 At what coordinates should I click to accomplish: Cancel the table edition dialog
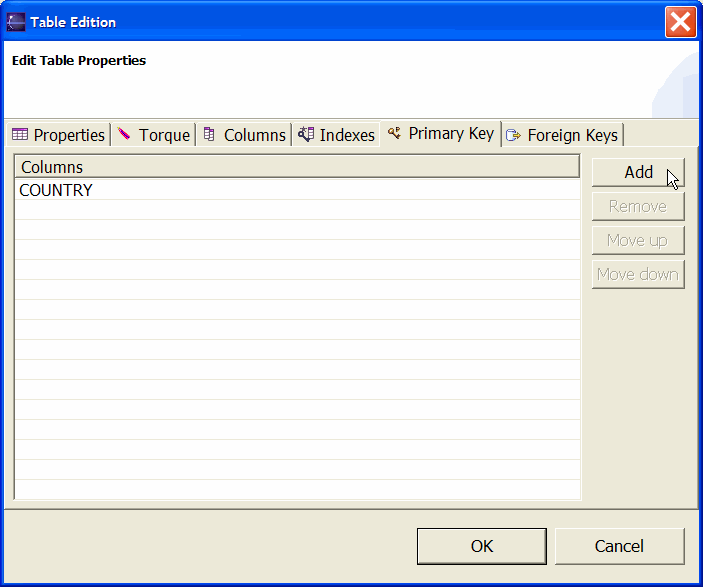click(x=619, y=546)
